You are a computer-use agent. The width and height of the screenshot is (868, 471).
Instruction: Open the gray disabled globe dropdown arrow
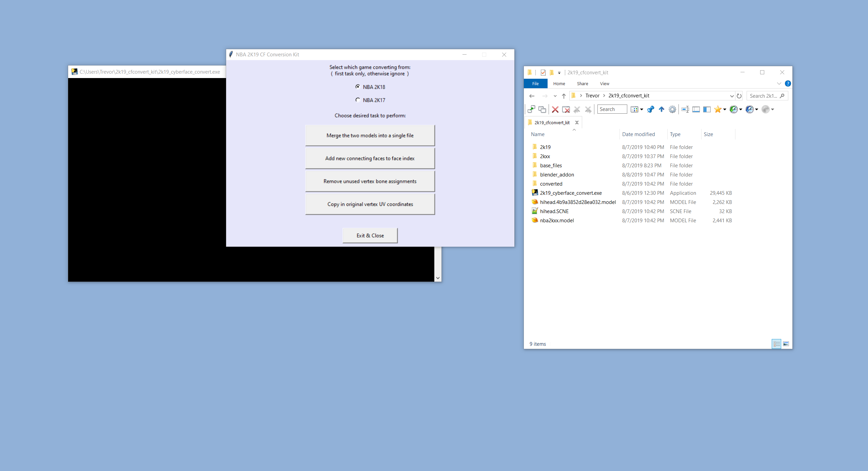(772, 109)
